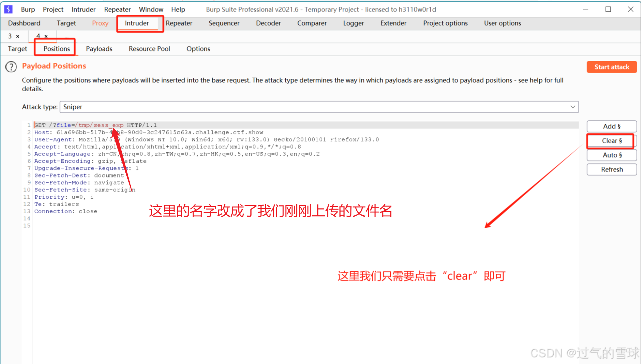Open the Extender tab

[393, 23]
